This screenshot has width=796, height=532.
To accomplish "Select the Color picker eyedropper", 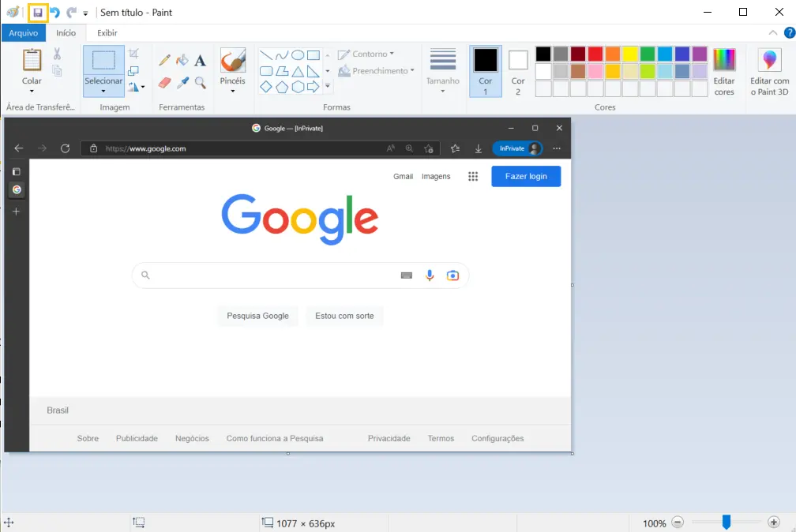I will tap(182, 82).
